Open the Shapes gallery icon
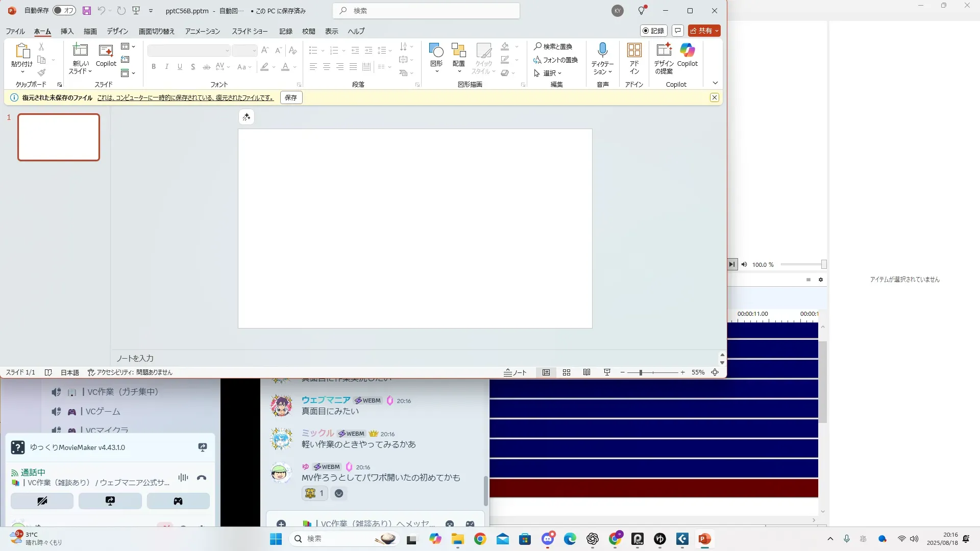 436,51
